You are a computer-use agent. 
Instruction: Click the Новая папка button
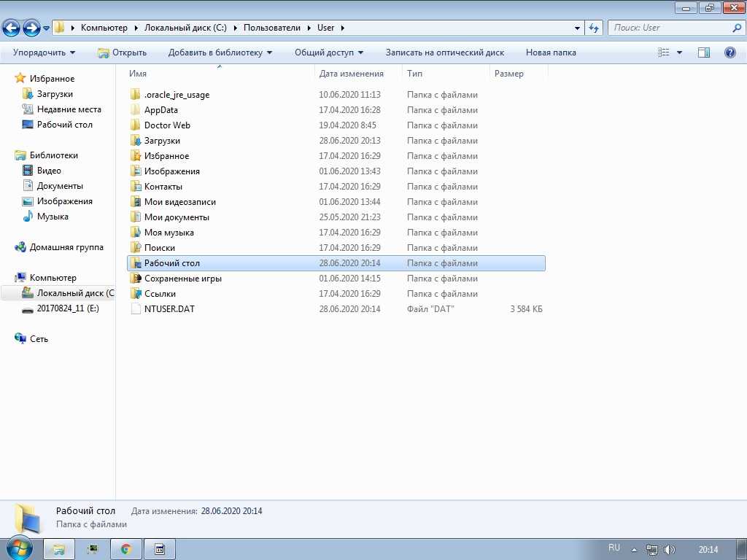pos(551,52)
